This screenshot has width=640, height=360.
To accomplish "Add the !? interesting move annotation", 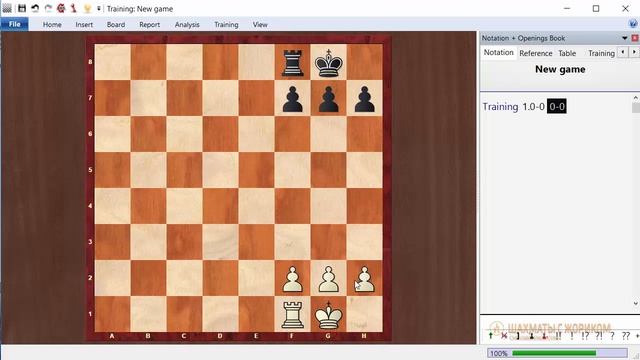I will click(x=585, y=336).
